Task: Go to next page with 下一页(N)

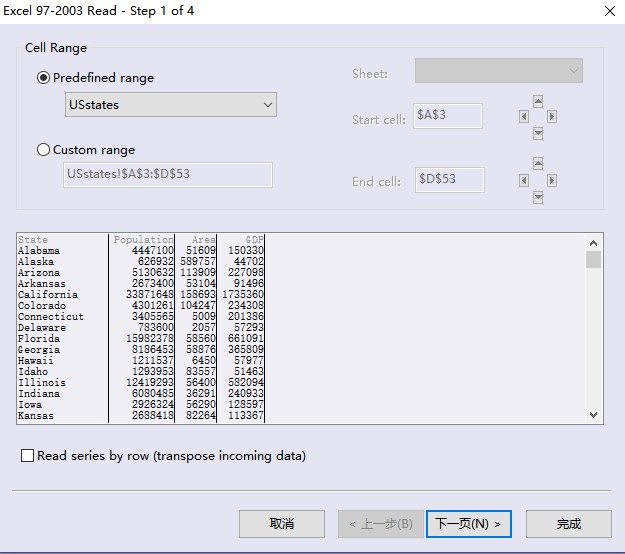Action: click(x=469, y=524)
